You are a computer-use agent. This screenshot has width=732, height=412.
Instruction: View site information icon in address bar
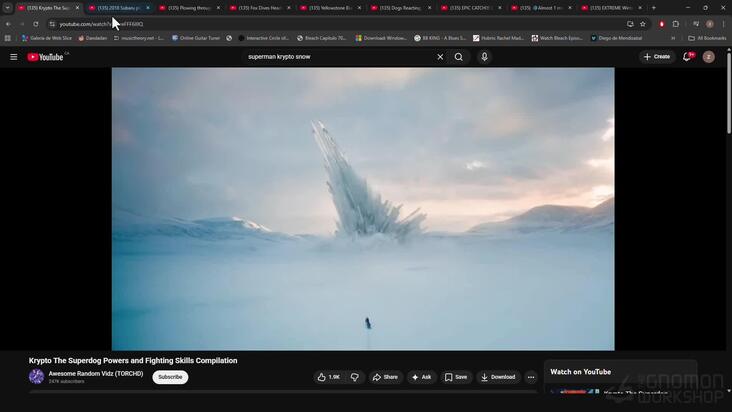[x=52, y=24]
